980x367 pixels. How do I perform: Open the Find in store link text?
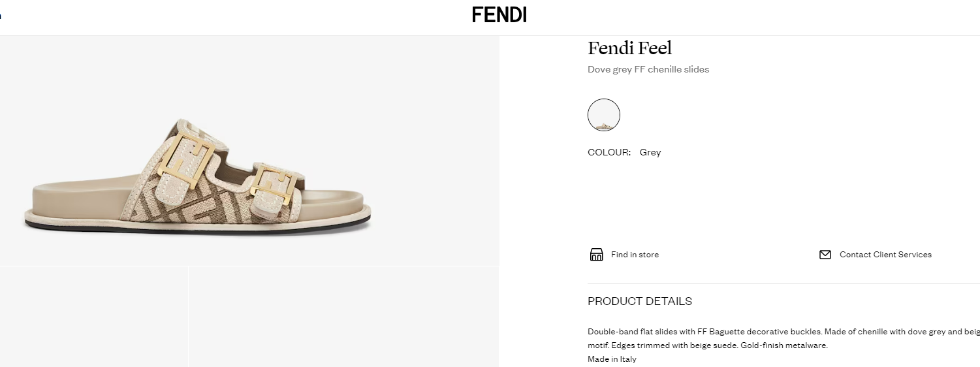[635, 255]
